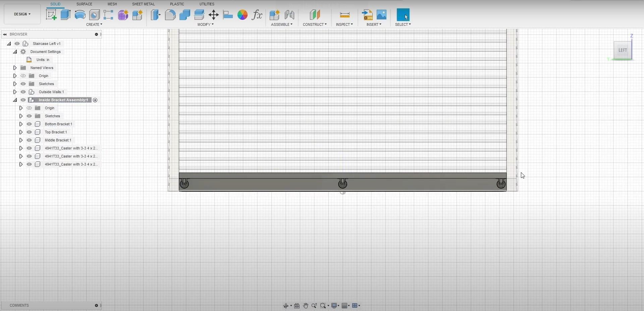Launch the Move/Copy tool
Viewport: 644px width, 311px height.
[x=213, y=15]
